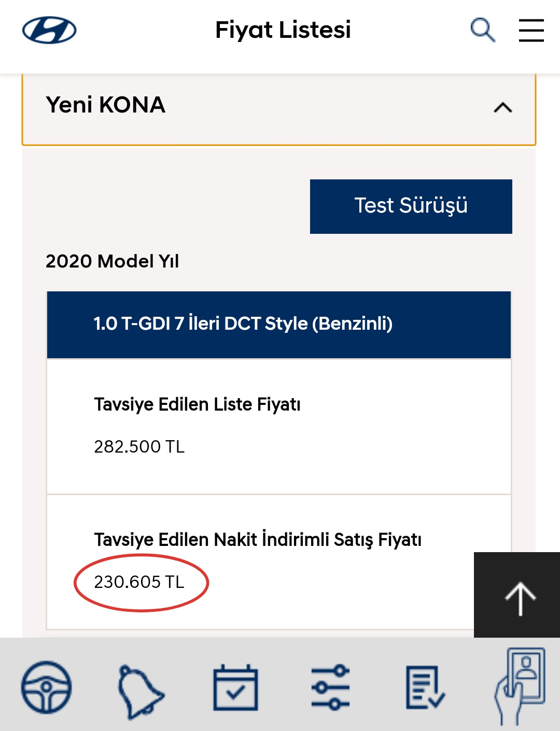Tap the bell notification icon
The height and width of the screenshot is (731, 560).
pos(140,692)
